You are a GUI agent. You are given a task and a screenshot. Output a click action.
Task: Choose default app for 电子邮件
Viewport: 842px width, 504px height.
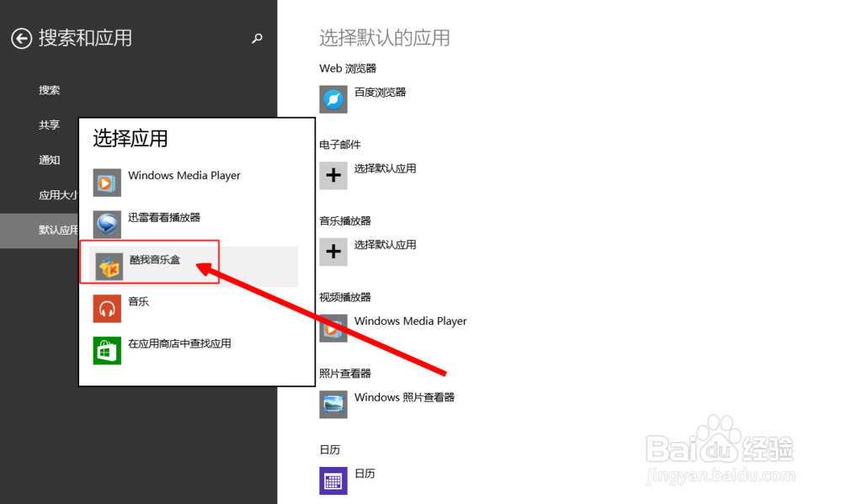tap(385, 168)
